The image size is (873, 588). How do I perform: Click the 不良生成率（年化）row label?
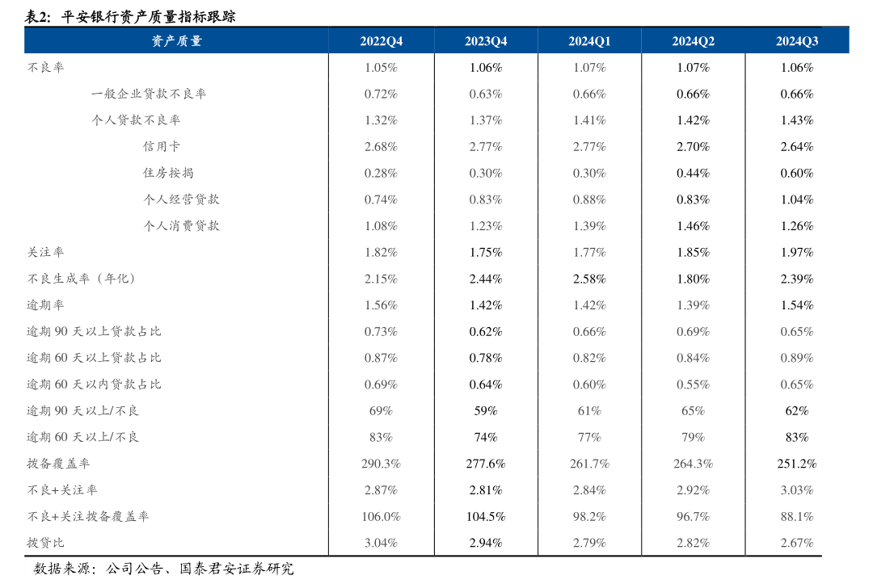pos(81,279)
